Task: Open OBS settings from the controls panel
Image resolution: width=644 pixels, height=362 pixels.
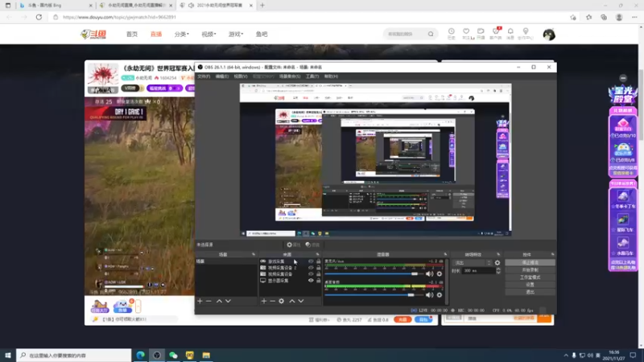Action: pos(530,285)
